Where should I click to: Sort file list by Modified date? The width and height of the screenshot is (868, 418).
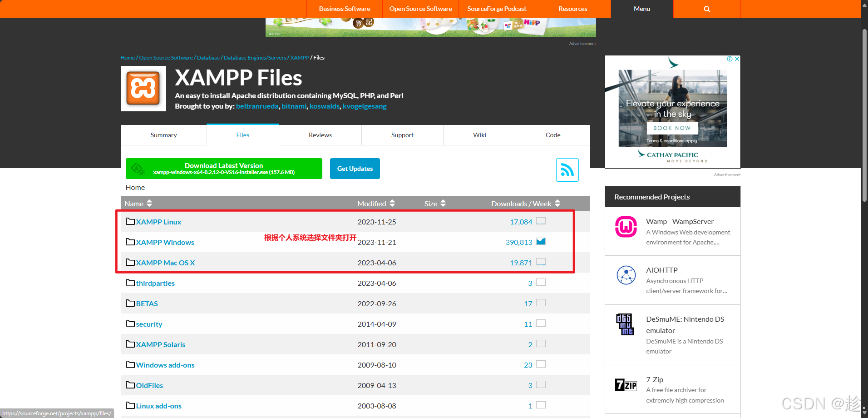pyautogui.click(x=376, y=204)
